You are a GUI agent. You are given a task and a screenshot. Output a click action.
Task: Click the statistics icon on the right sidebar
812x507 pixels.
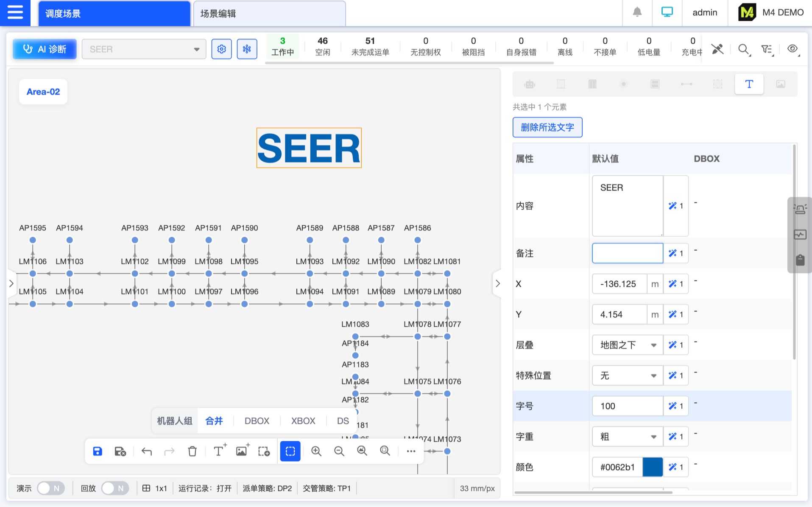800,234
